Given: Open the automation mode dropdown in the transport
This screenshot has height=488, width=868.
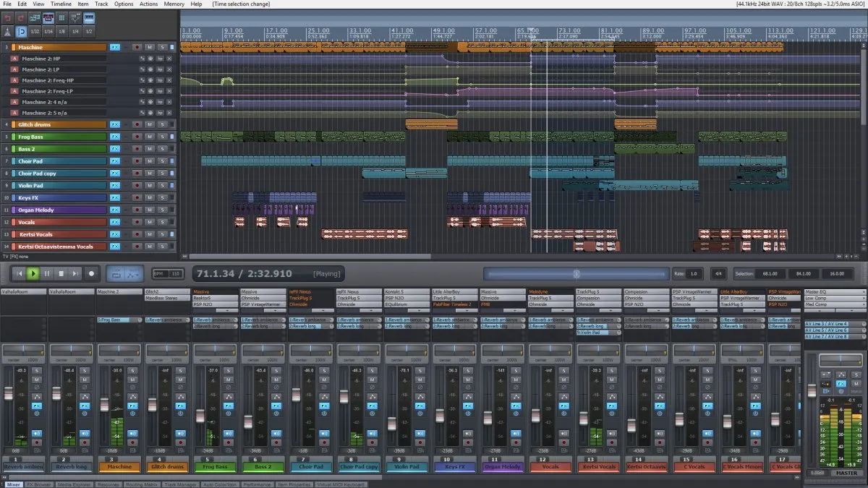Looking at the screenshot, I should (133, 275).
